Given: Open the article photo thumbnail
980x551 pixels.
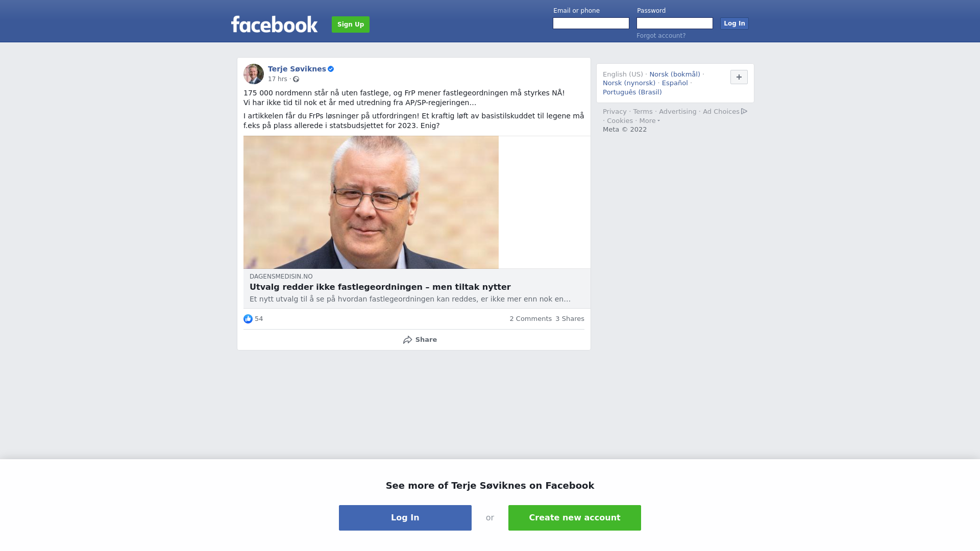Looking at the screenshot, I should coord(371,202).
